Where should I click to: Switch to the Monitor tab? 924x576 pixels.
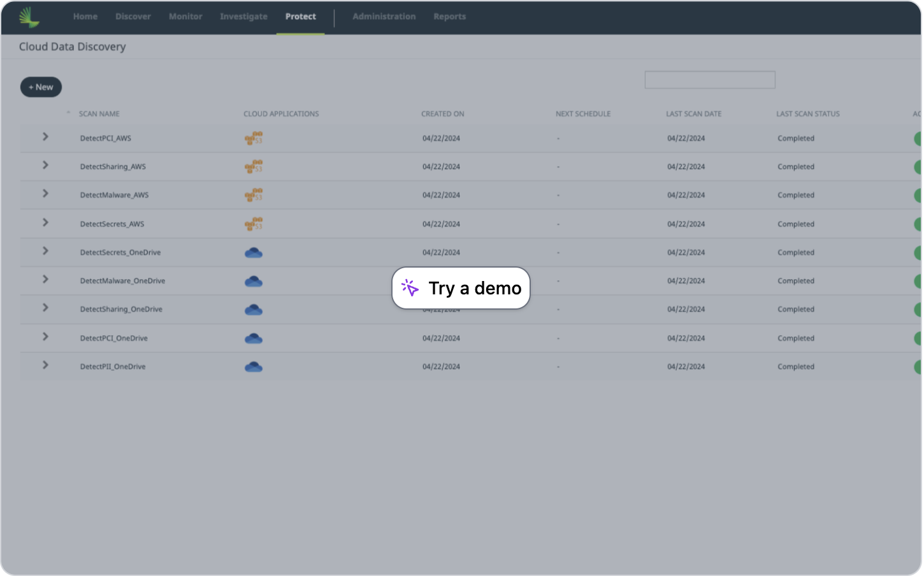click(x=185, y=17)
